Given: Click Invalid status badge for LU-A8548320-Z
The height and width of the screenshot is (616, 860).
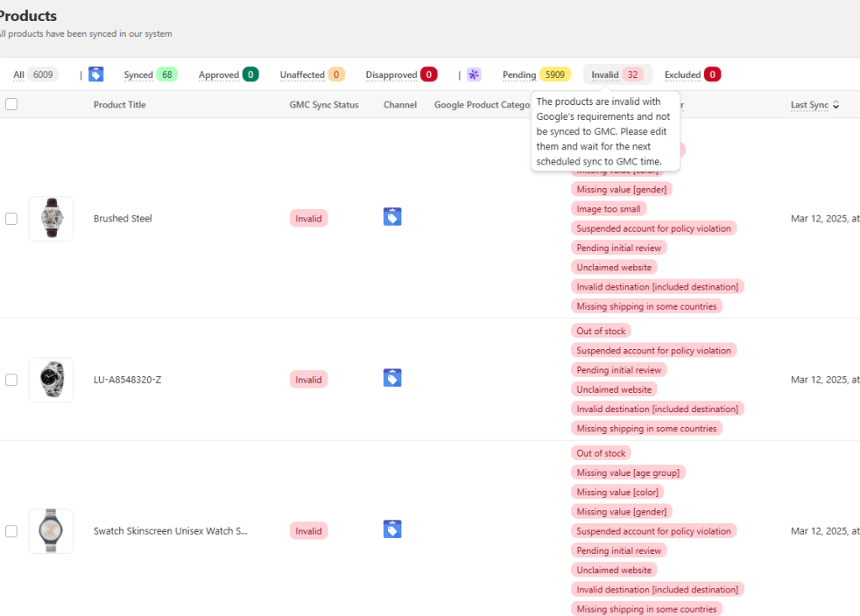Looking at the screenshot, I should (x=309, y=380).
